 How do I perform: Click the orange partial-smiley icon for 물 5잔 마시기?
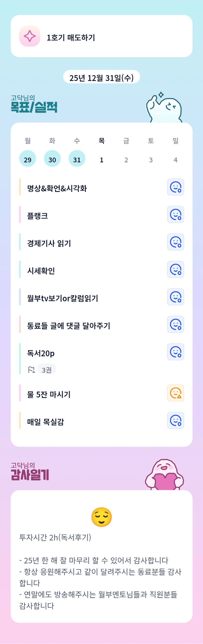[176, 393]
